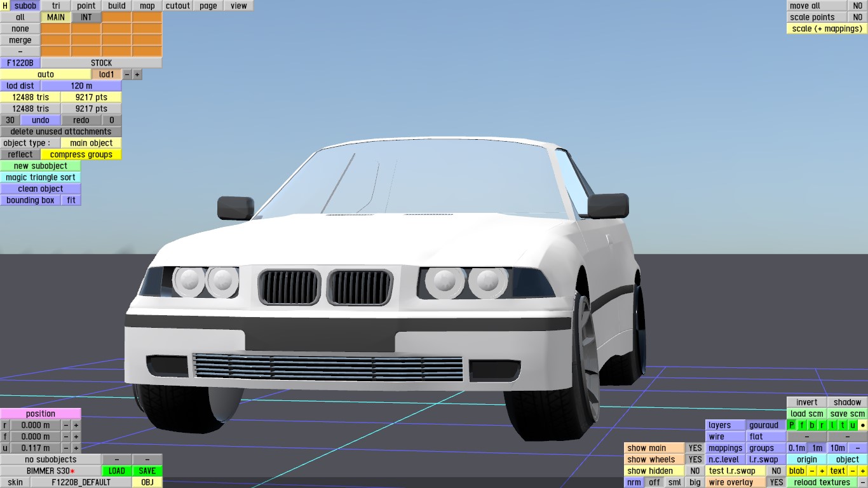Select all subobjects with the all button
The width and height of the screenshot is (868, 488).
point(20,17)
